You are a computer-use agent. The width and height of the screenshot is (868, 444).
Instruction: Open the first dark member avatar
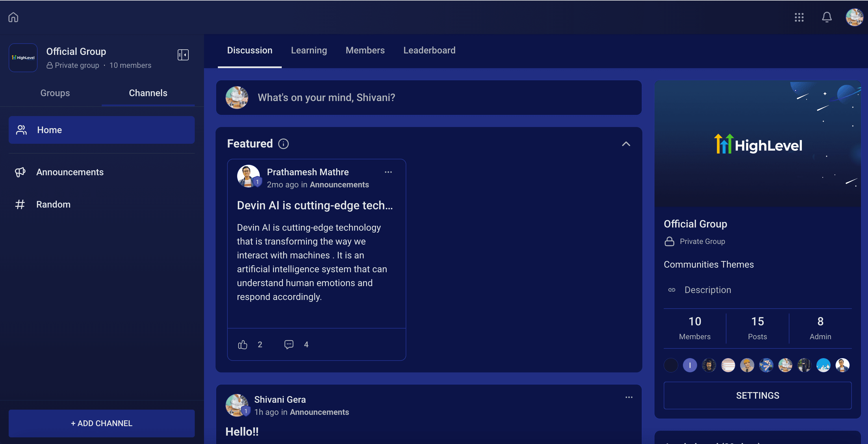(x=671, y=365)
